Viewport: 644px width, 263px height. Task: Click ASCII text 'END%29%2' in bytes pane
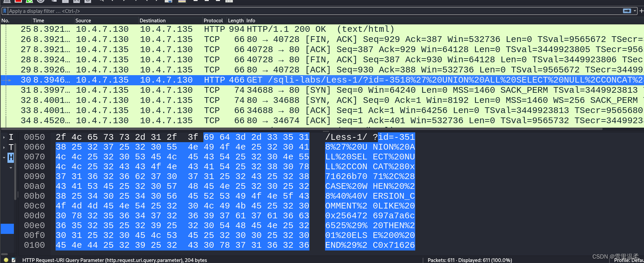pyautogui.click(x=346, y=245)
